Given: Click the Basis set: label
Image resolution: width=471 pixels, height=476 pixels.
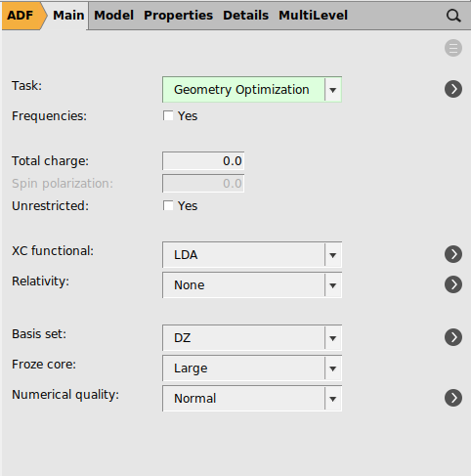Looking at the screenshot, I should pyautogui.click(x=39, y=334).
